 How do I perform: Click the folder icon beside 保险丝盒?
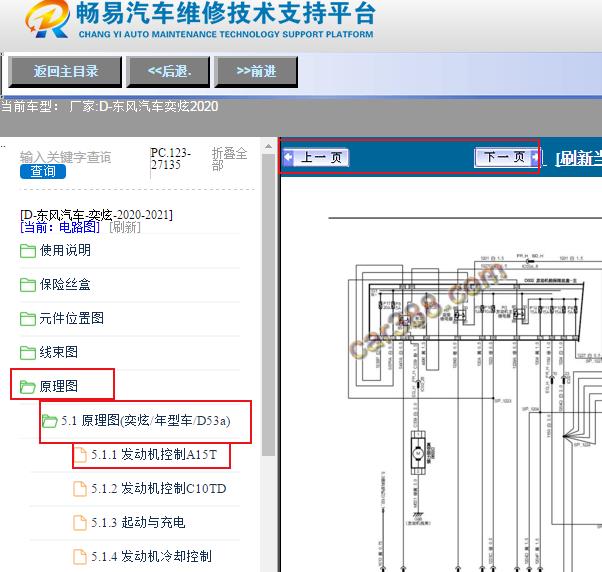28,285
